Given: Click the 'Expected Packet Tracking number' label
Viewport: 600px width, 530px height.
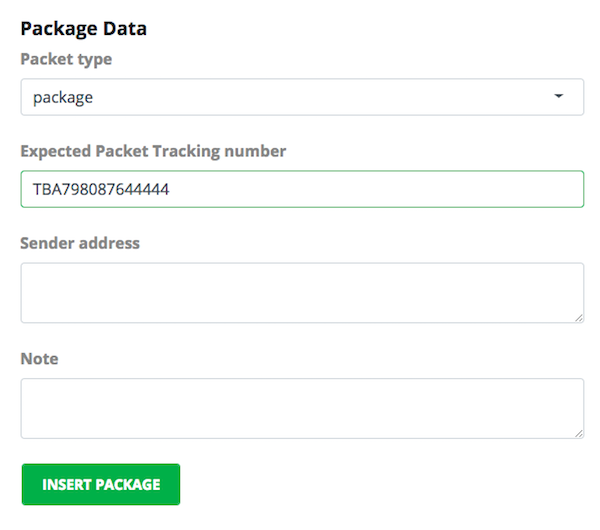Looking at the screenshot, I should pyautogui.click(x=153, y=152).
